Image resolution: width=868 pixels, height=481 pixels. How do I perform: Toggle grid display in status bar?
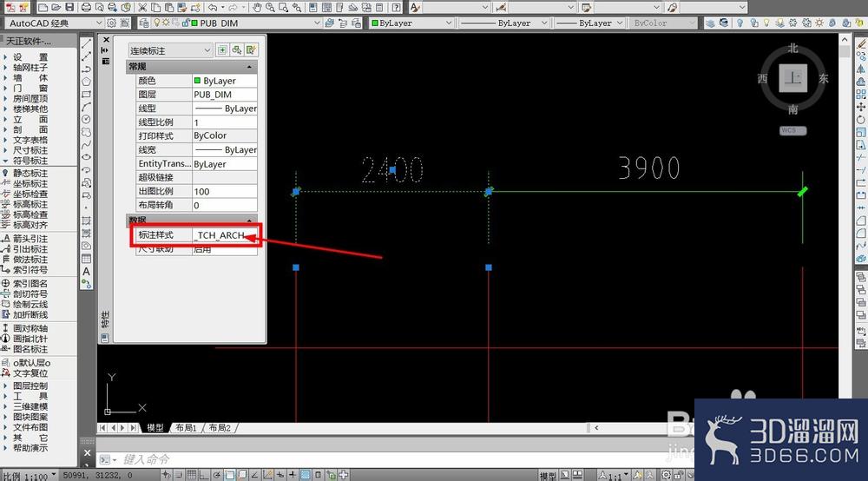(191, 474)
